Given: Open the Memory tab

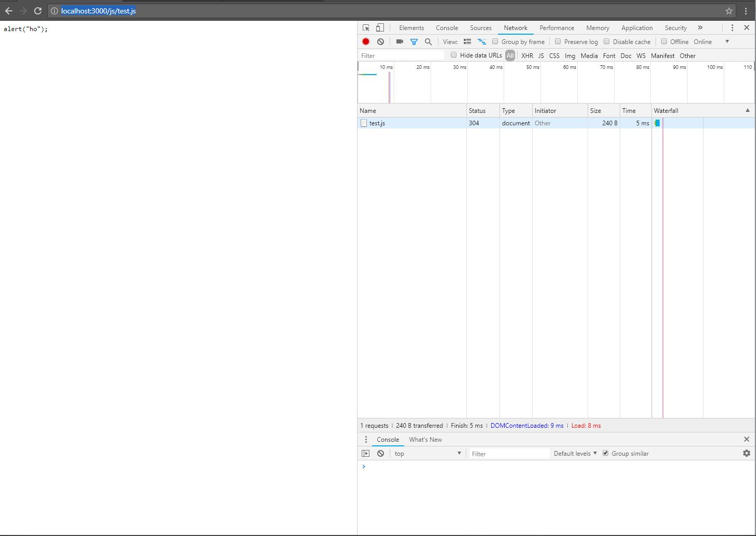Looking at the screenshot, I should (598, 28).
